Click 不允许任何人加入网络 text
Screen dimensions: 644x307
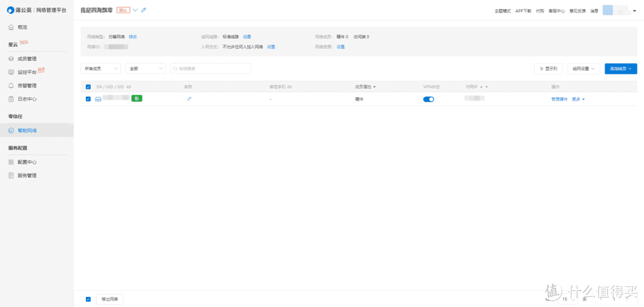point(242,46)
